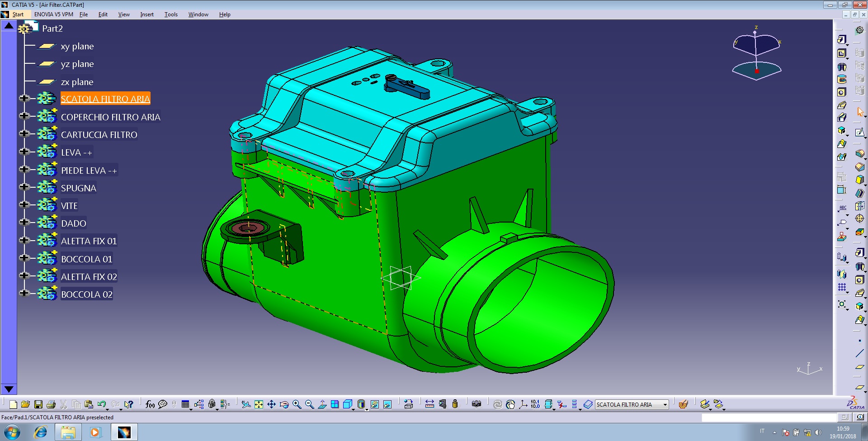Expand the SPUGNA tree node
This screenshot has width=868, height=441.
(x=24, y=187)
